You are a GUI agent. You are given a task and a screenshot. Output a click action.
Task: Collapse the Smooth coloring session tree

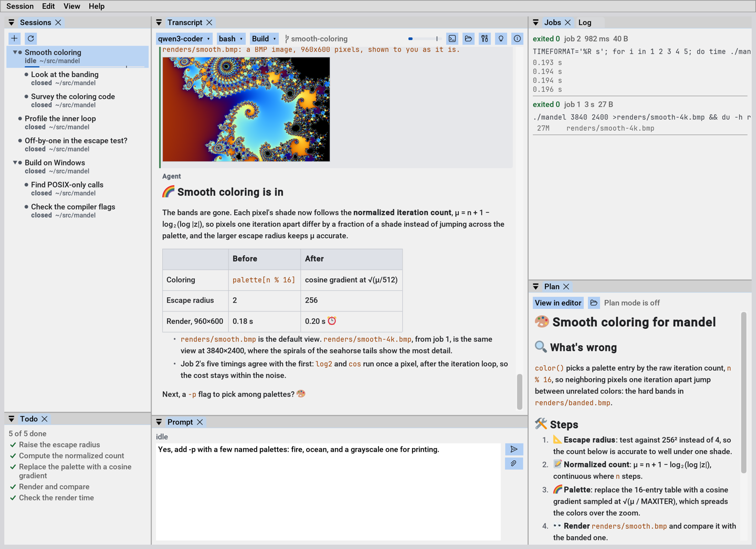click(15, 53)
